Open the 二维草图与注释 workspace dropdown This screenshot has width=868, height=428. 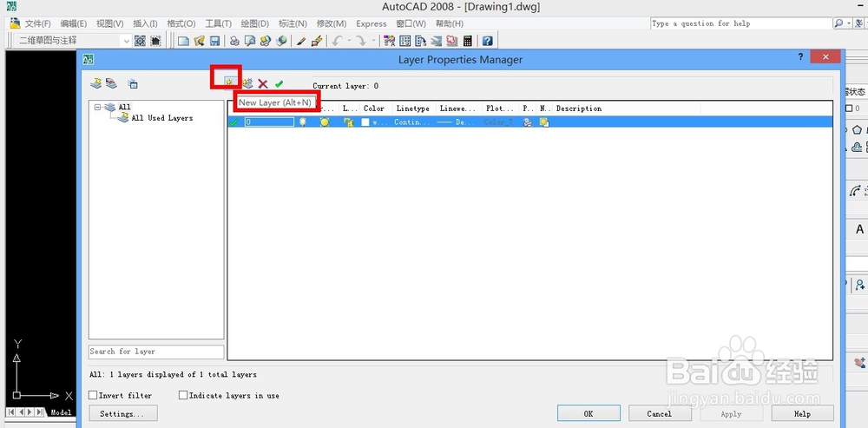pyautogui.click(x=74, y=41)
